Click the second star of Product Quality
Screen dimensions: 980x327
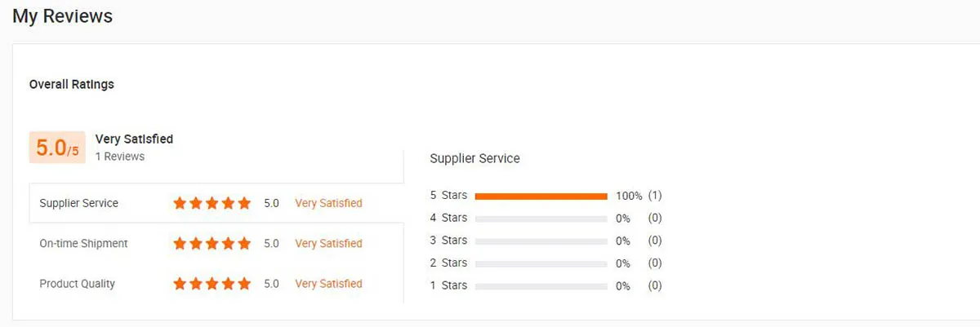click(196, 284)
